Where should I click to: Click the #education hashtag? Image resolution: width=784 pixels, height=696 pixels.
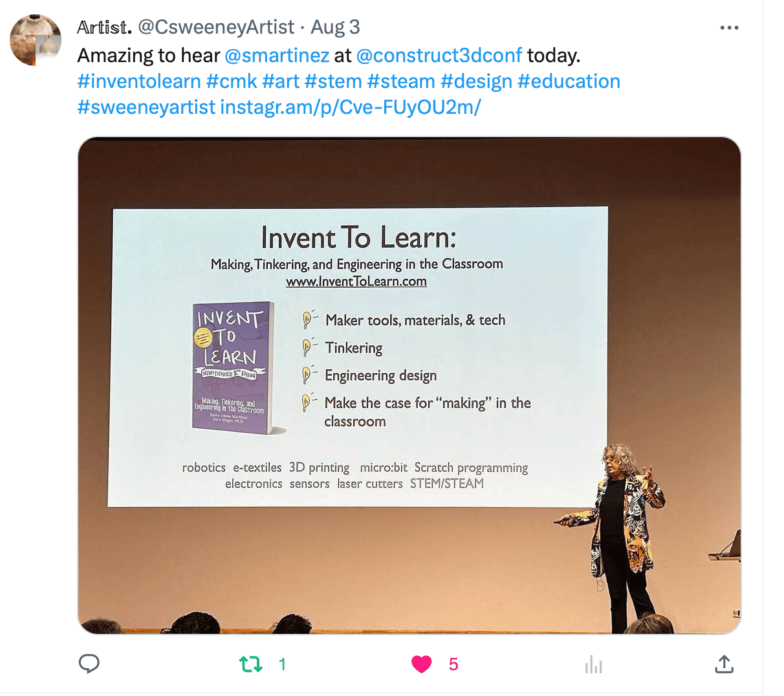[569, 82]
